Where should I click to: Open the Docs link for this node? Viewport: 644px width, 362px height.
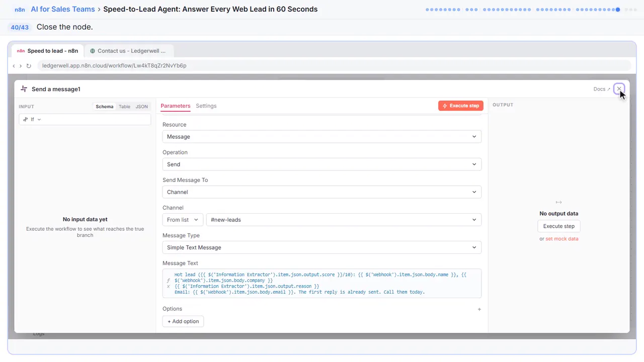[602, 89]
